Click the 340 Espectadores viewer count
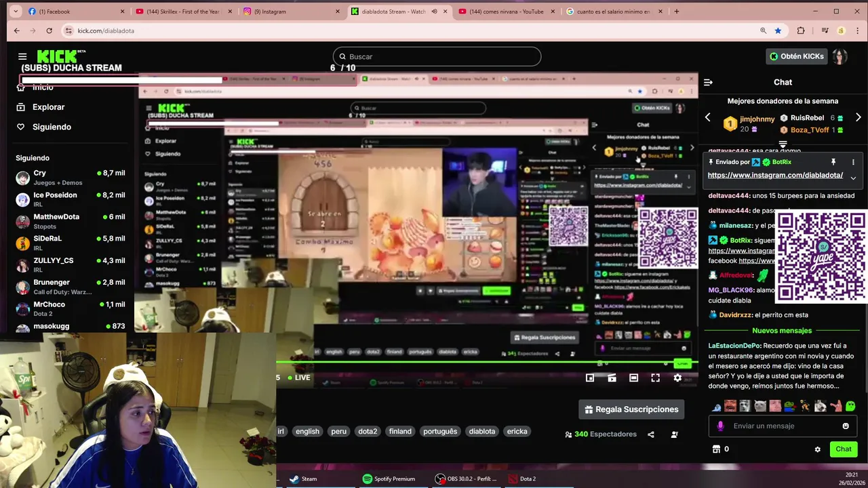Image resolution: width=868 pixels, height=488 pixels. click(x=601, y=434)
